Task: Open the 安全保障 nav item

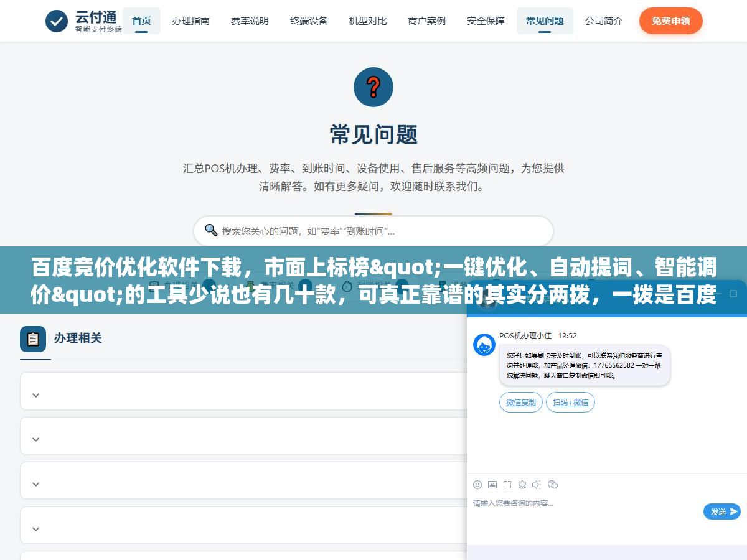Action: click(486, 21)
